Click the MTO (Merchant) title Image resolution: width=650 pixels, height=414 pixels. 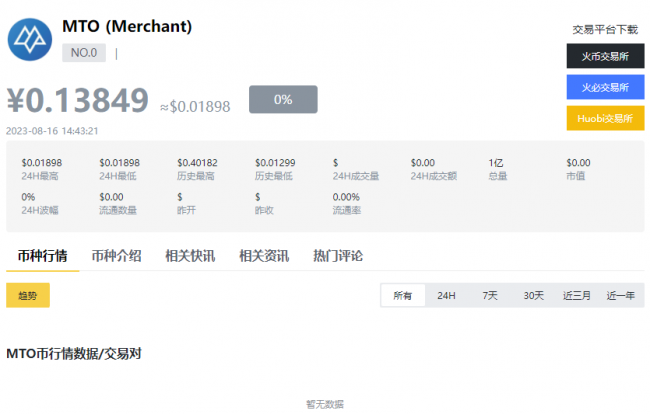tap(127, 27)
